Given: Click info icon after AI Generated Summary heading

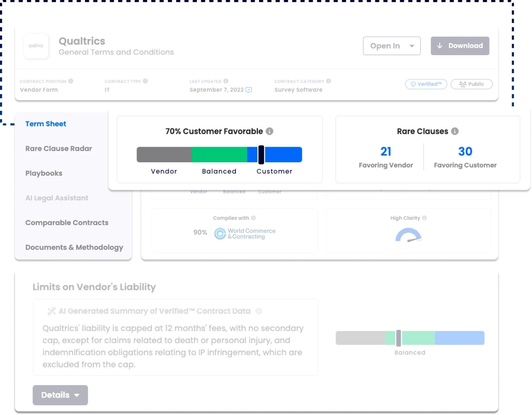Looking at the screenshot, I should coord(259,311).
